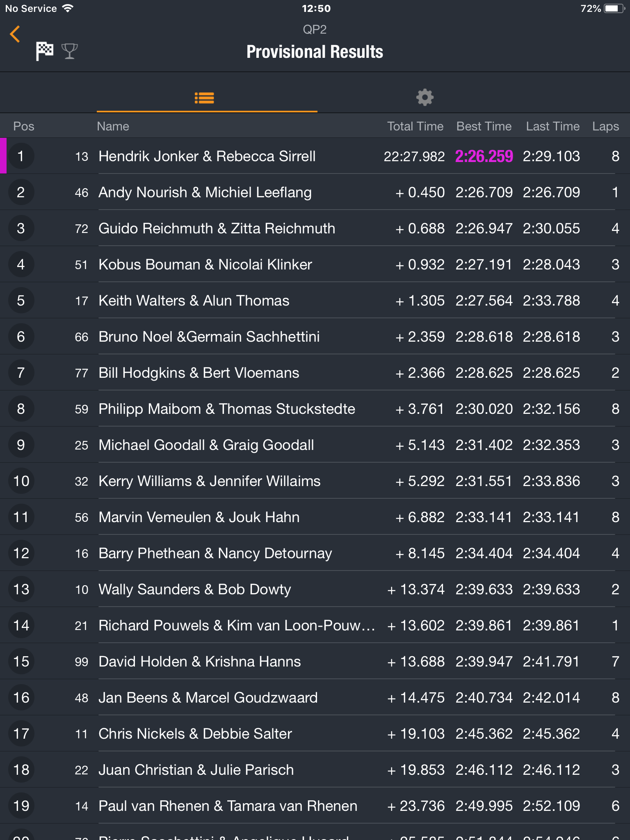Screen dimensions: 630x840
Task: Open Paul van Rhenen & Tamara van Rhenen
Action: (315, 806)
